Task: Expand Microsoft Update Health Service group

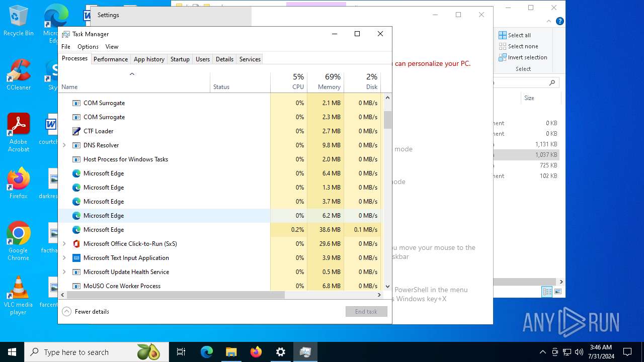Action: point(64,272)
